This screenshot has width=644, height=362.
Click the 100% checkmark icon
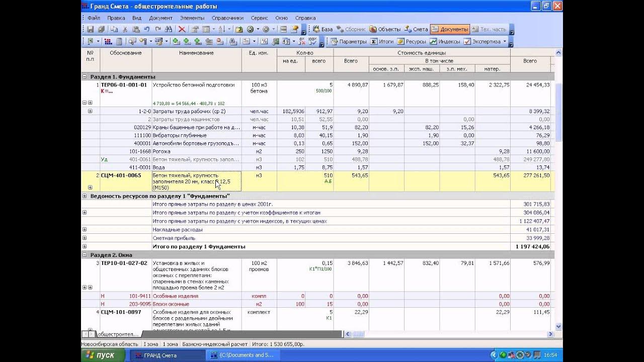(312, 41)
